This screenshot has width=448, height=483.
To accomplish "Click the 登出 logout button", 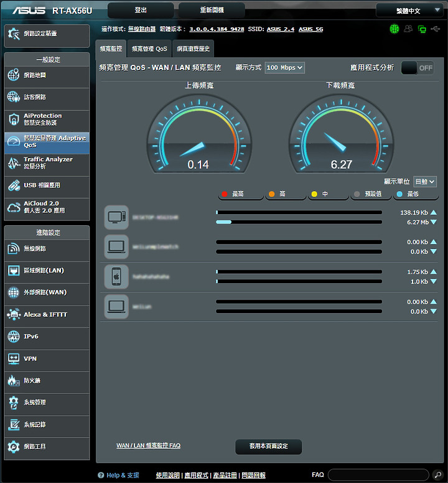I will coord(141,10).
